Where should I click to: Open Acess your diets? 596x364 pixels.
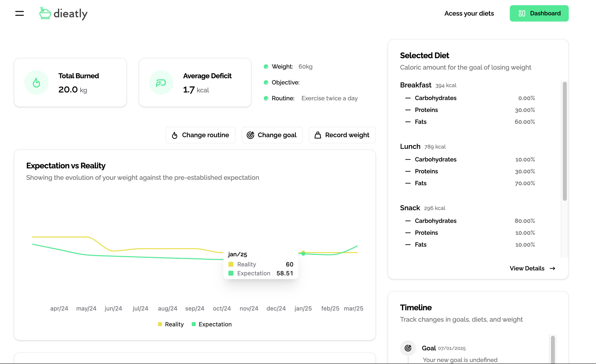click(469, 13)
